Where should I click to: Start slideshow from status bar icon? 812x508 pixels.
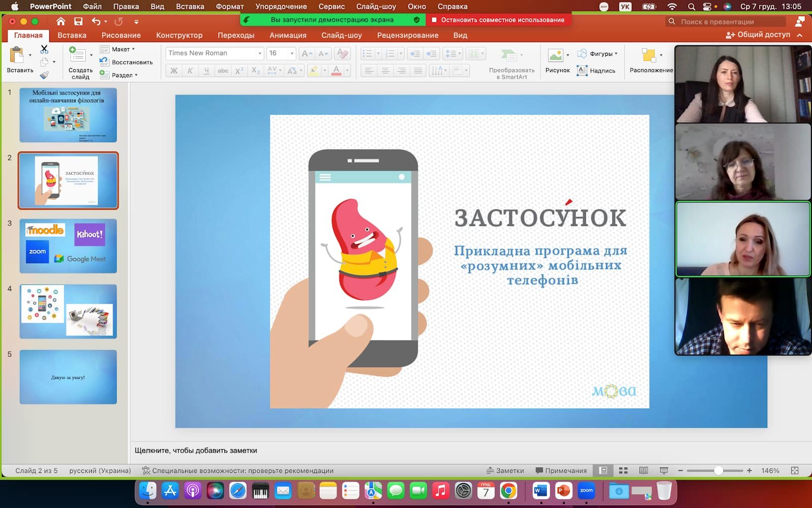663,470
